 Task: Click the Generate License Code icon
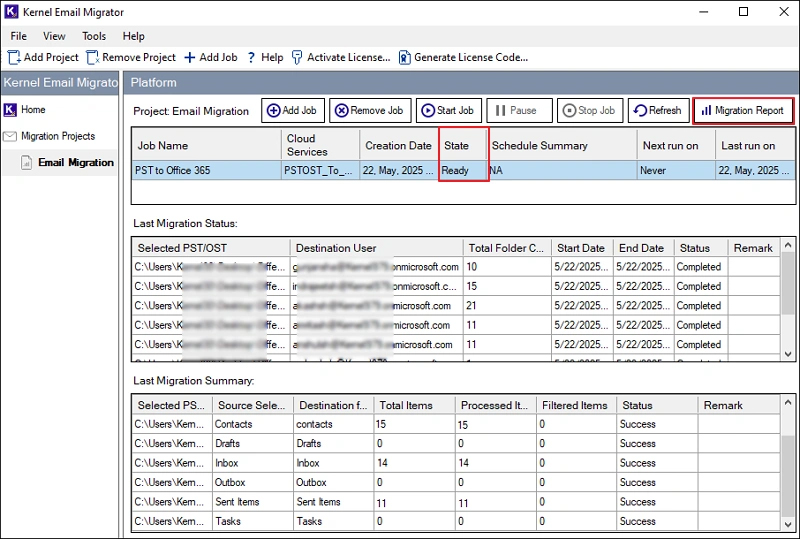pyautogui.click(x=404, y=57)
